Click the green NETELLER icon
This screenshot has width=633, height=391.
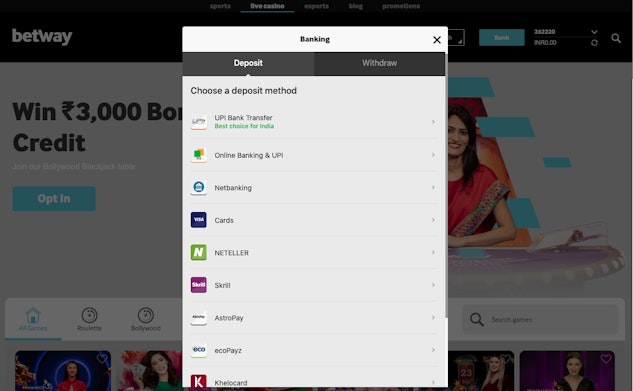[199, 253]
